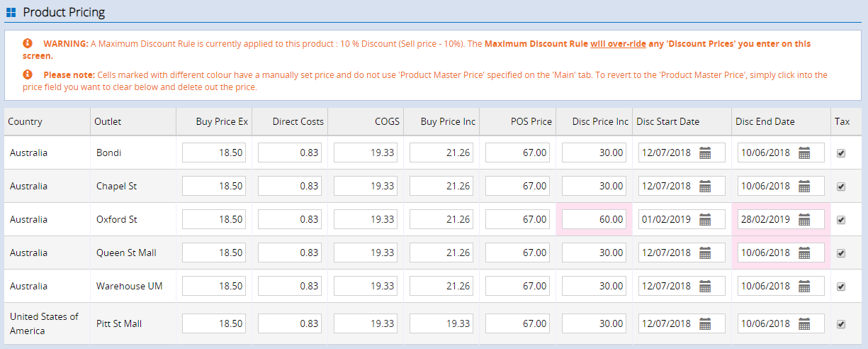Toggle Tax checkbox for Oxford St
Screen dimensions: 868x349
[841, 220]
